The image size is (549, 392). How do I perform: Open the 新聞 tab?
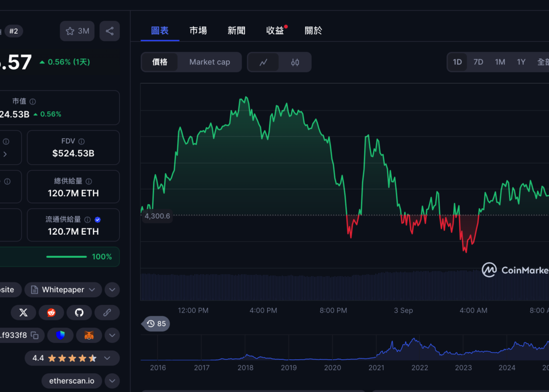(x=236, y=30)
